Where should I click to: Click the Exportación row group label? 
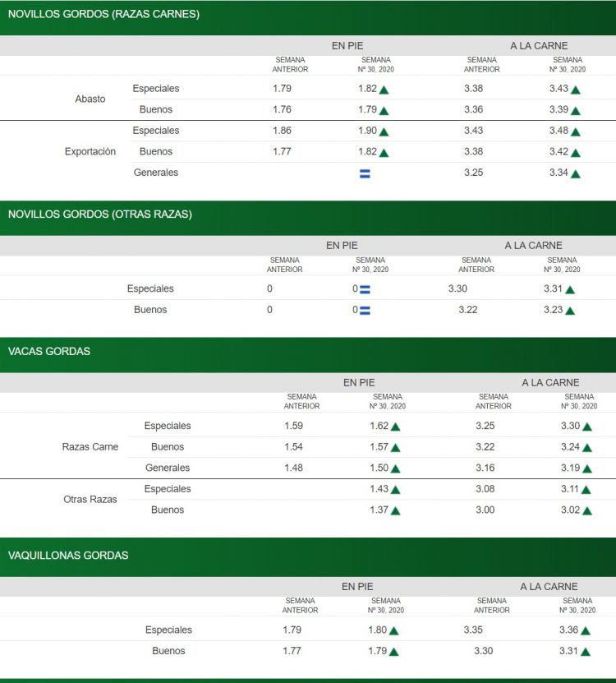[90, 151]
